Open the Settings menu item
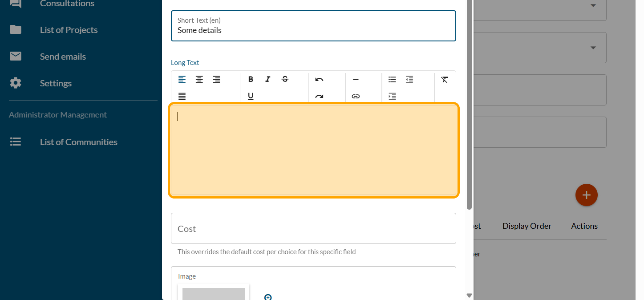This screenshot has width=644, height=300. coord(56,83)
